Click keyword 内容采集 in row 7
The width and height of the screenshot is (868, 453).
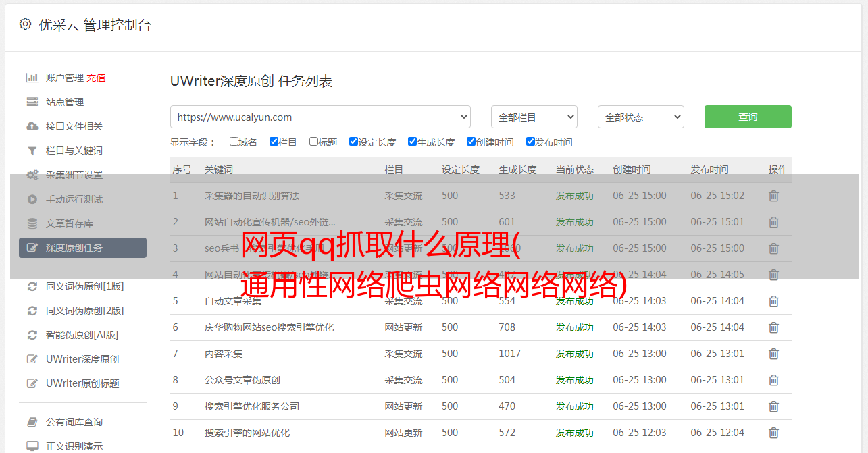(224, 354)
